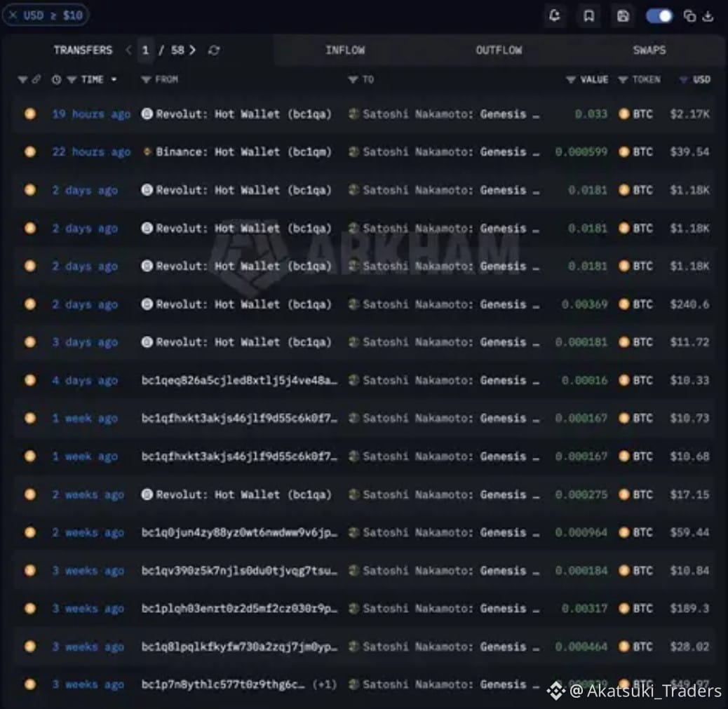Open the VALUE column filter

(x=571, y=80)
